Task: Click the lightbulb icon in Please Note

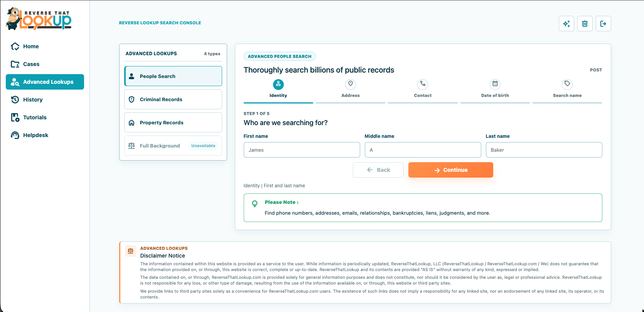Action: pos(255,203)
